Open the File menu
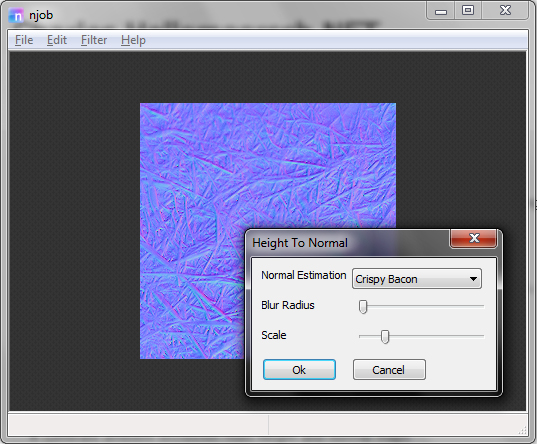Image resolution: width=537 pixels, height=444 pixels. coord(24,40)
